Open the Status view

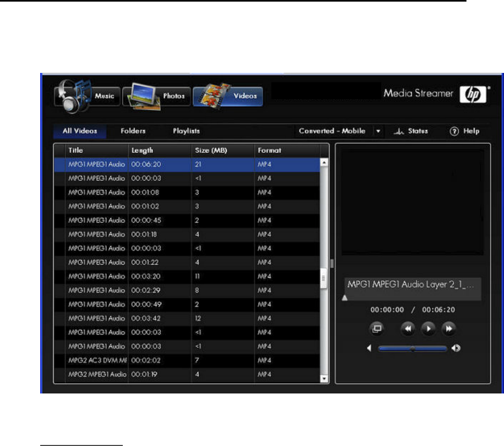(411, 131)
